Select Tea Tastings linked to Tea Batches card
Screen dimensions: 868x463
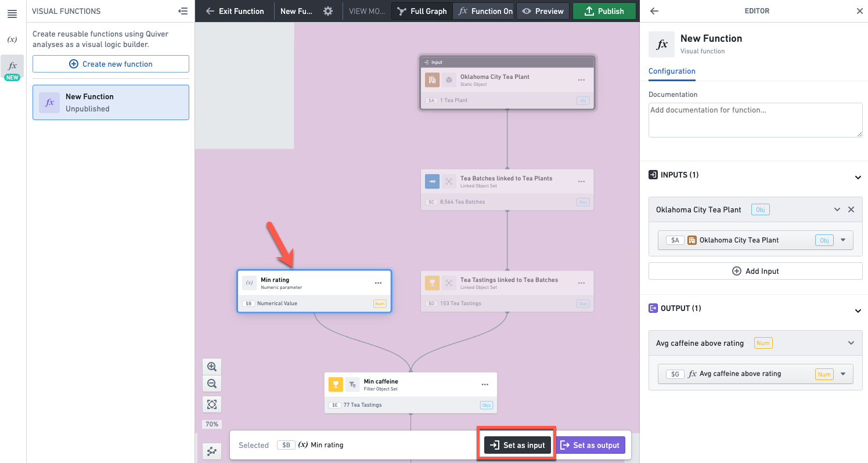tap(507, 291)
